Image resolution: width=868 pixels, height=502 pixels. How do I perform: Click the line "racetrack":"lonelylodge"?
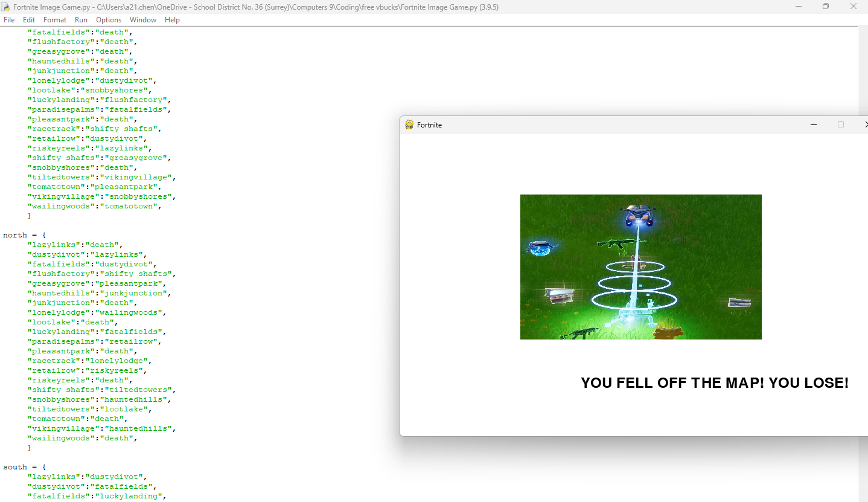(x=89, y=361)
